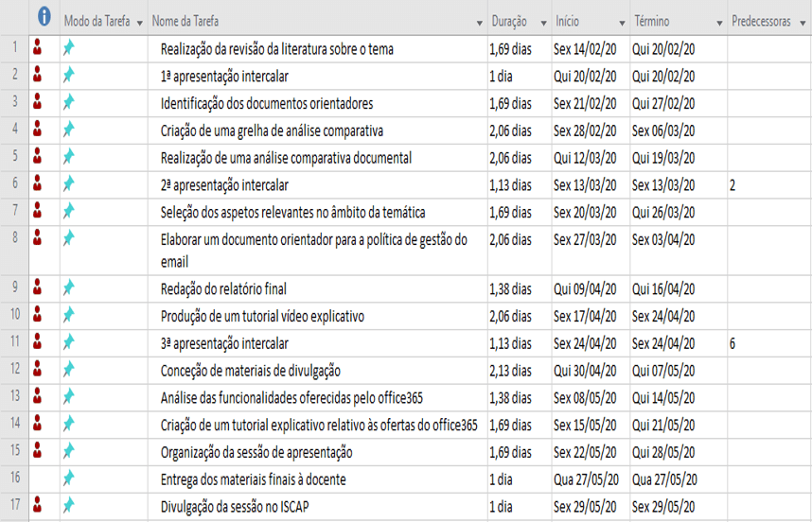Select row header number 9
812x522 pixels.
click(x=14, y=287)
